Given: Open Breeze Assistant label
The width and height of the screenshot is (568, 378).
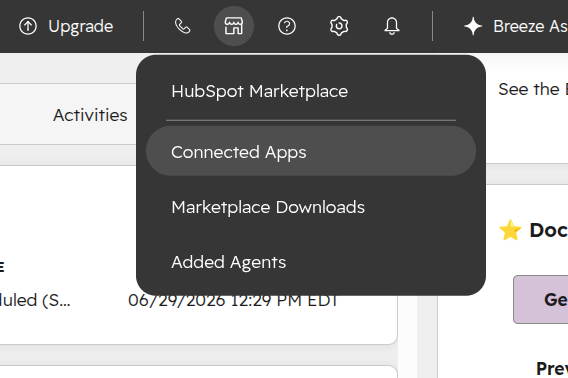Looking at the screenshot, I should 530,26.
